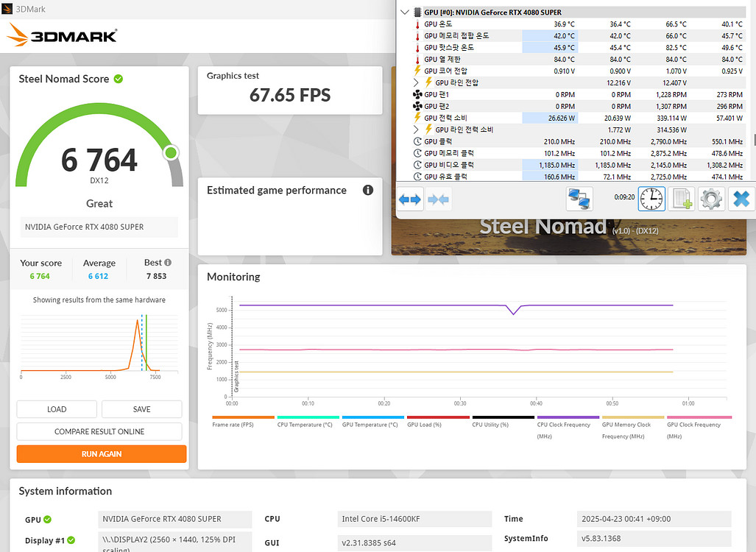756x552 pixels.
Task: Click the yellow GPU Memory Clock Frequency color bar
Action: point(633,417)
